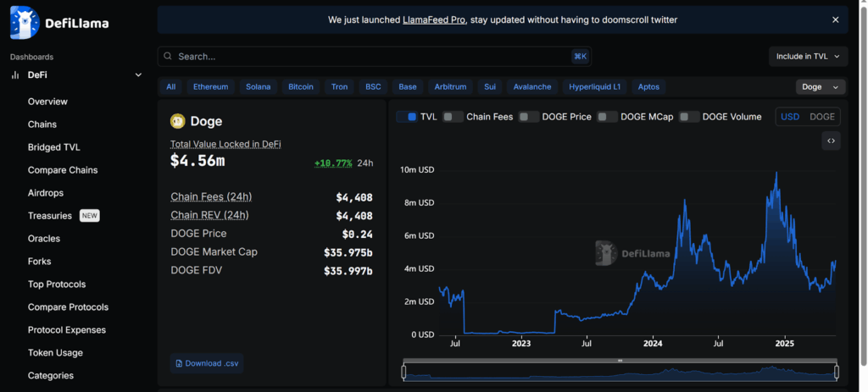Open the Airdrops sidebar item

[46, 193]
